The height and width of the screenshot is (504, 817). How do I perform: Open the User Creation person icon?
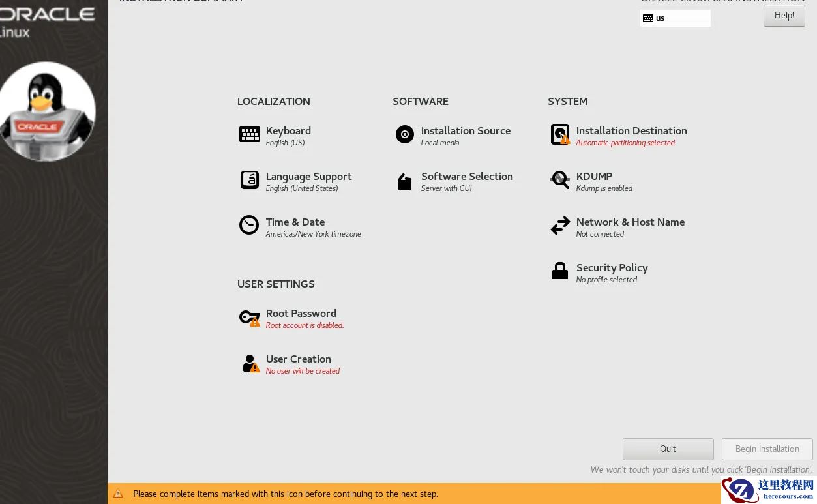[251, 363]
